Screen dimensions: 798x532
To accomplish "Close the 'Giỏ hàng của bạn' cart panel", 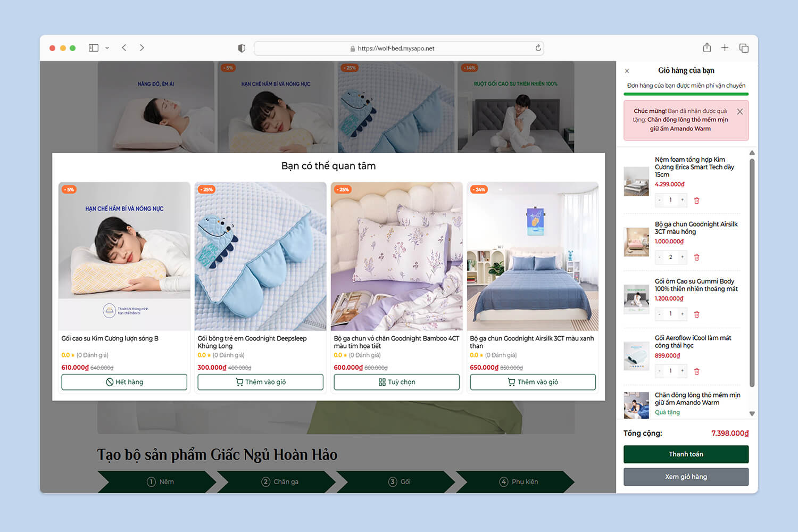I will [x=627, y=71].
